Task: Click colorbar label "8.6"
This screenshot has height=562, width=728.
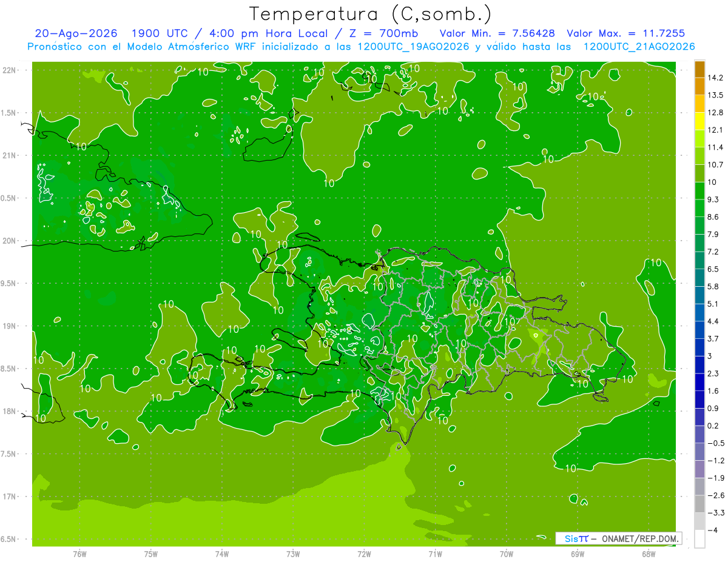Action: (x=713, y=217)
